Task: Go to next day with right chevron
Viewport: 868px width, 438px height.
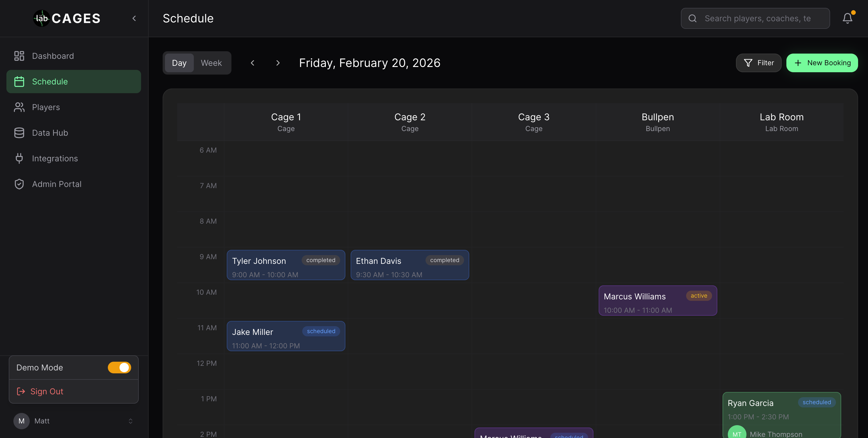Action: coord(278,63)
